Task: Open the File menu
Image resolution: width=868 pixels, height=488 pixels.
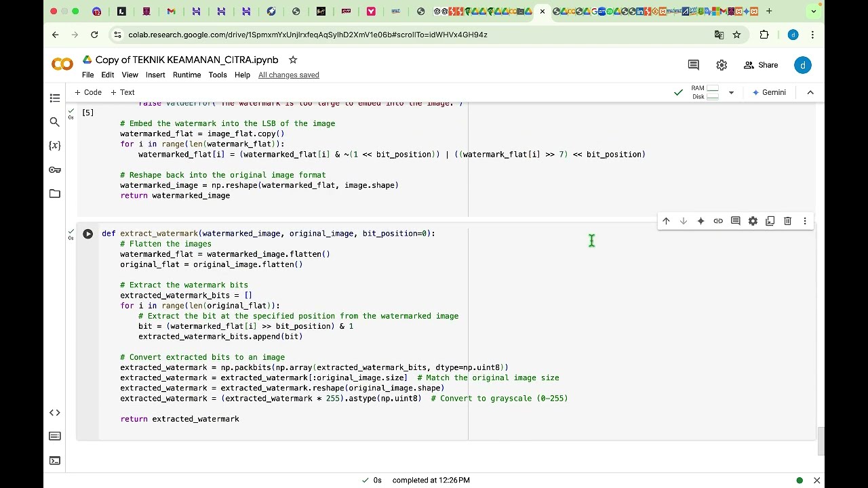Action: (x=88, y=75)
